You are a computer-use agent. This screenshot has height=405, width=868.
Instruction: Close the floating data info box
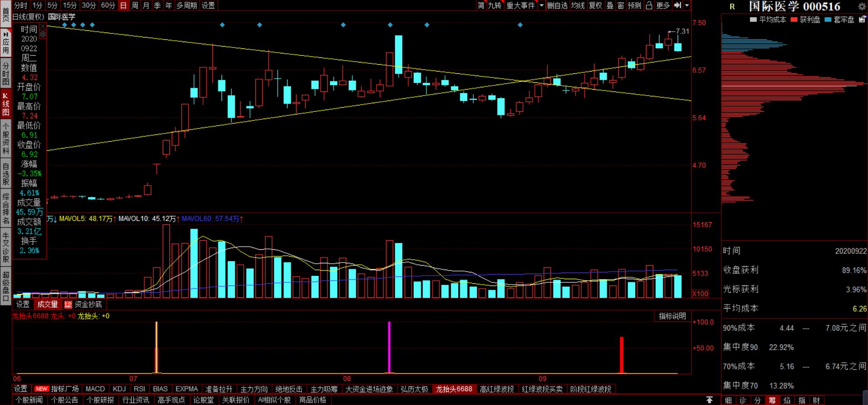point(43,27)
